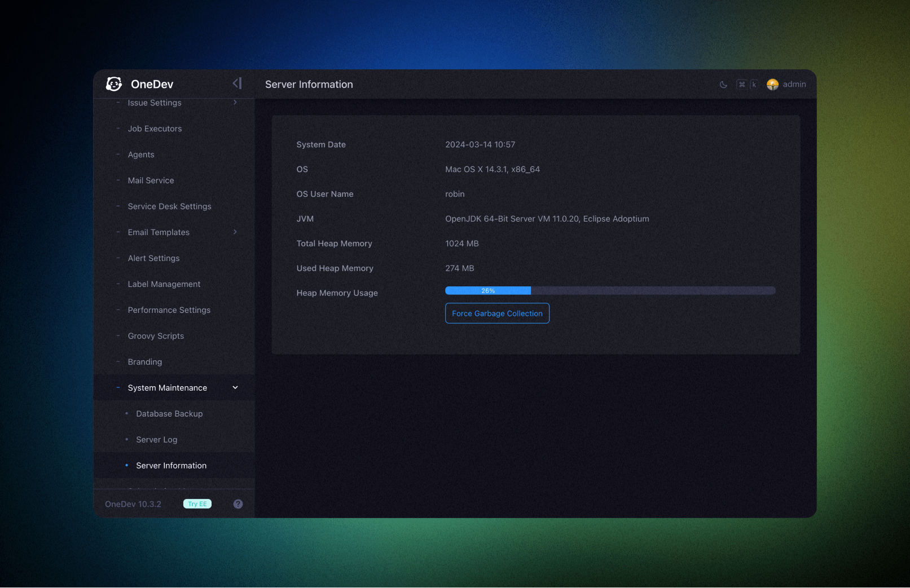Image resolution: width=910 pixels, height=588 pixels.
Task: Click the 26% label in progress bar
Action: click(x=488, y=291)
